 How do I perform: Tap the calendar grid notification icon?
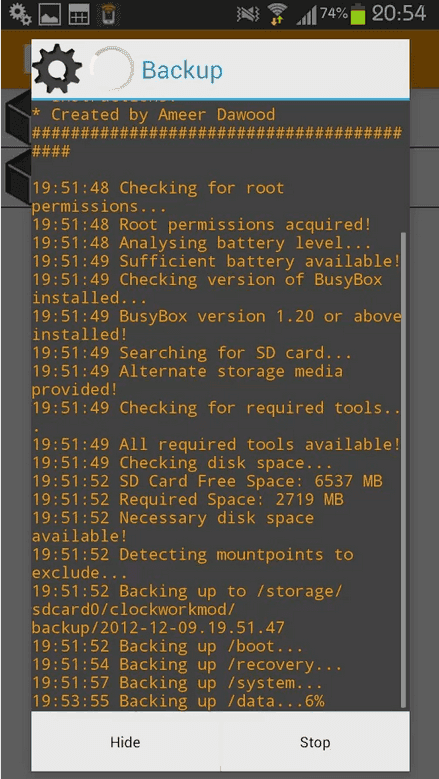click(79, 14)
